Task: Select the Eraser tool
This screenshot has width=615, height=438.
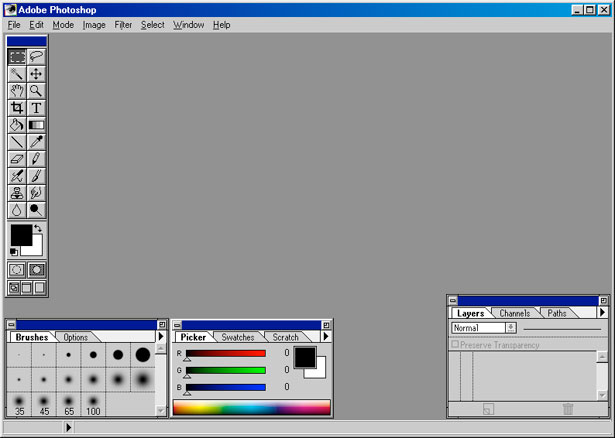Action: point(17,159)
